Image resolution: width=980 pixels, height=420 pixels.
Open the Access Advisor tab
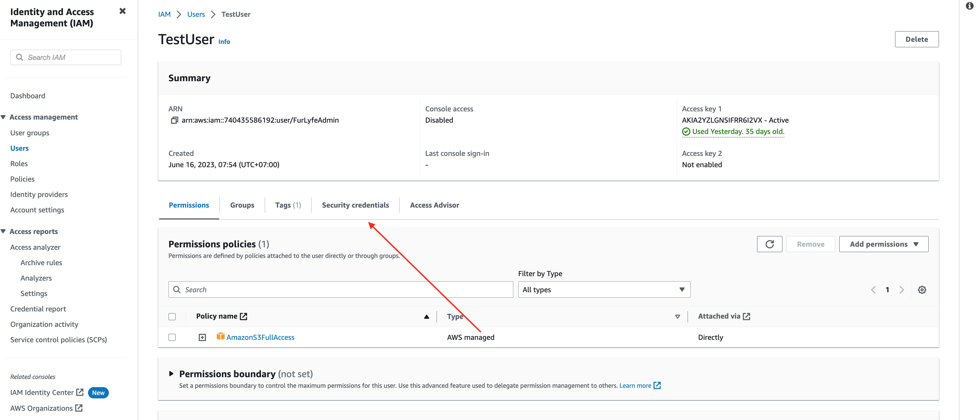(435, 205)
